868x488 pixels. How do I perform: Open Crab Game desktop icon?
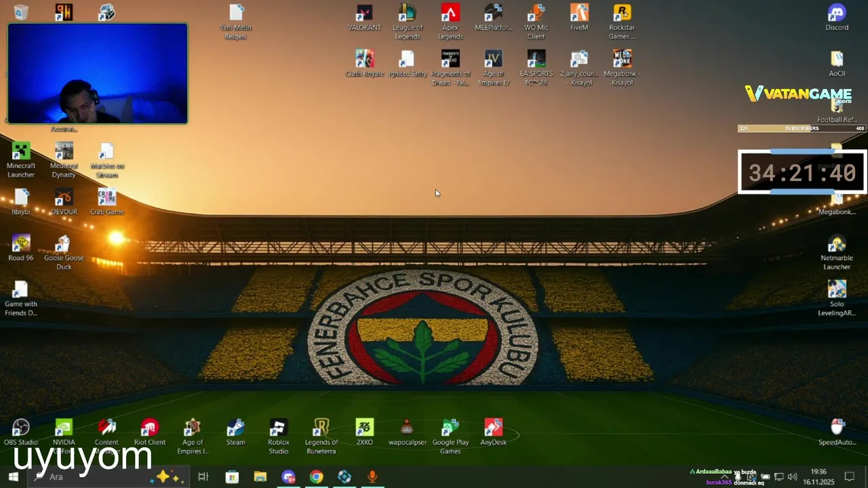(x=106, y=202)
